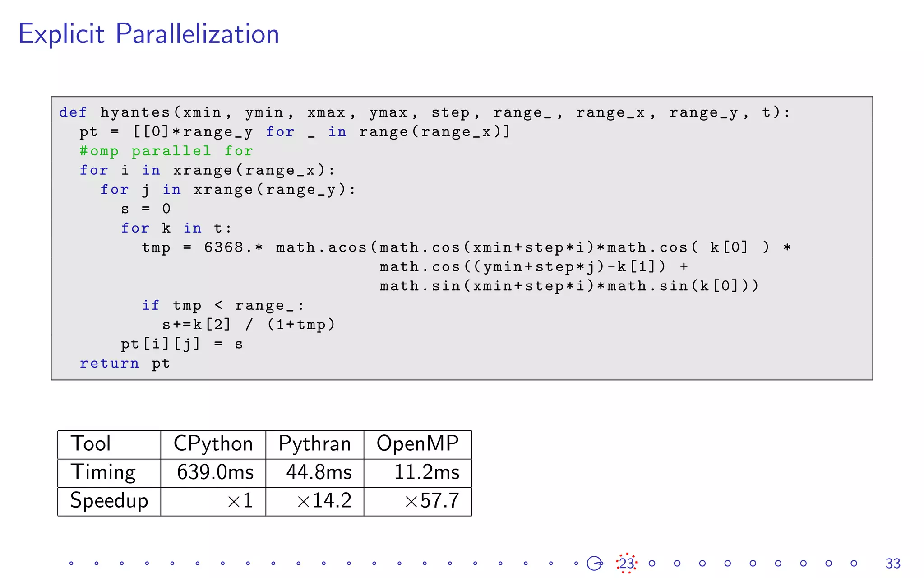Click the "pt = [[0]*range_y" initialization line
Image resolution: width=924 pixels, height=578 pixels.
point(295,132)
